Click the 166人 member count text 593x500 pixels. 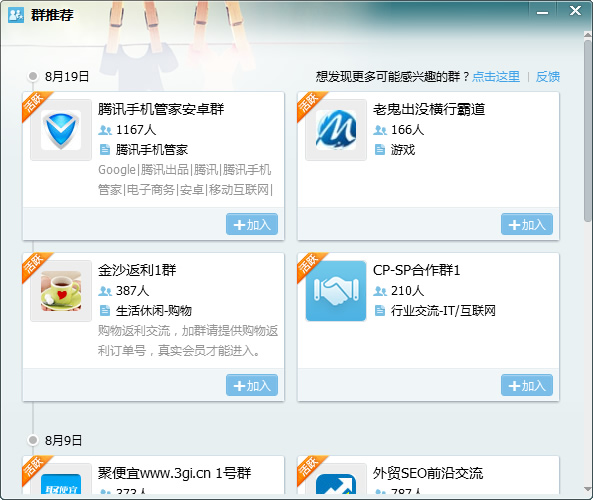pos(407,130)
